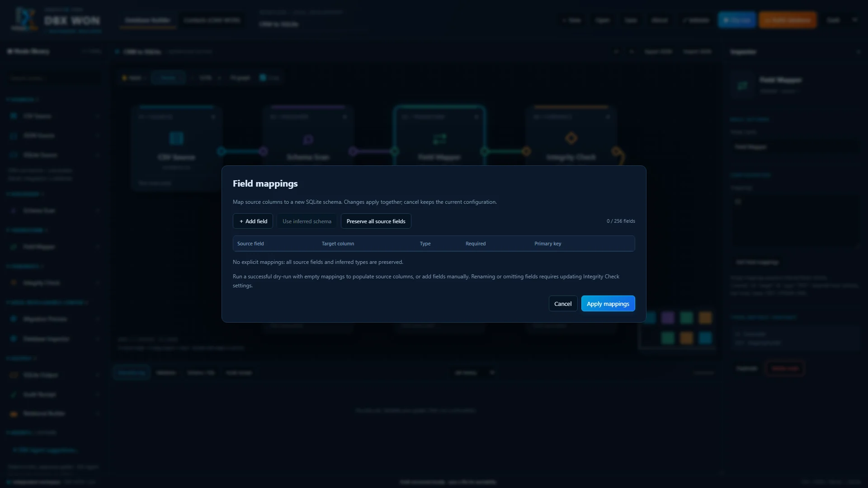Click the 'No explicit mappings' notice text
868x488 pixels.
[x=318, y=262]
